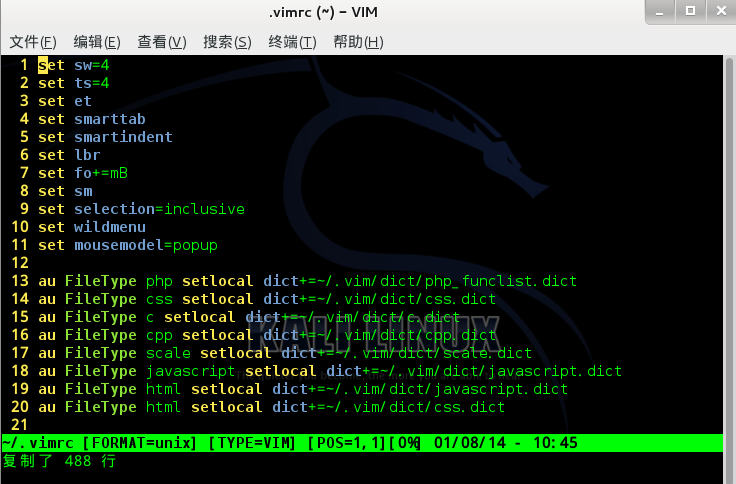Click the line 'set wildmenu'
The image size is (736, 484).
[x=92, y=227]
